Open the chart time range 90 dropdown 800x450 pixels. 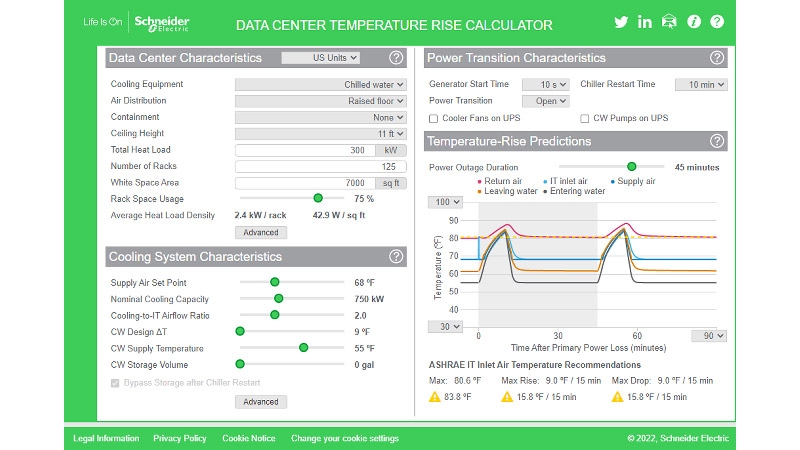click(x=709, y=336)
